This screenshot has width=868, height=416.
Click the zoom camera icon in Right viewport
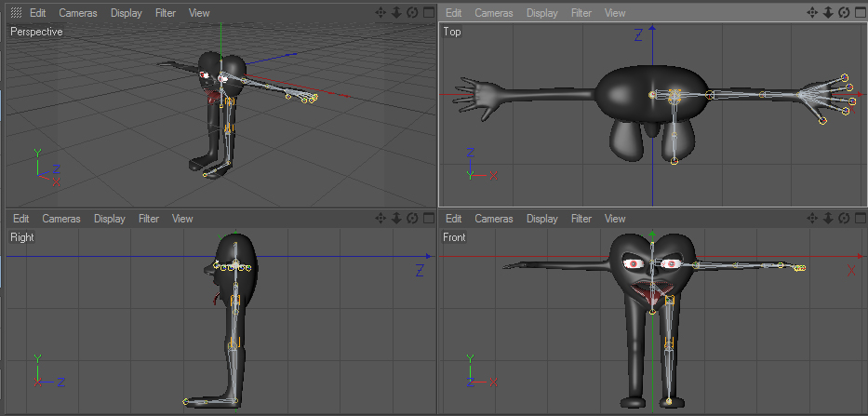396,219
